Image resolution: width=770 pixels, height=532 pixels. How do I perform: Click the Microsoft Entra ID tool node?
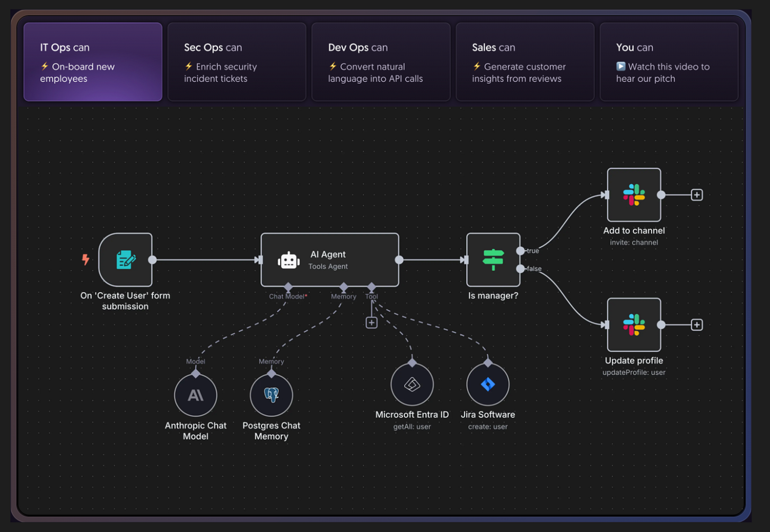pos(412,385)
